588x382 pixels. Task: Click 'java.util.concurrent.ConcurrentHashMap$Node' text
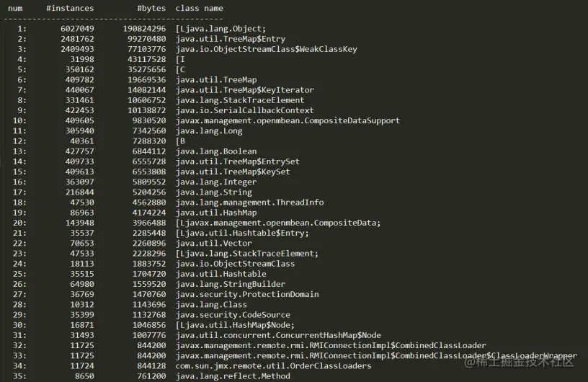pyautogui.click(x=279, y=335)
